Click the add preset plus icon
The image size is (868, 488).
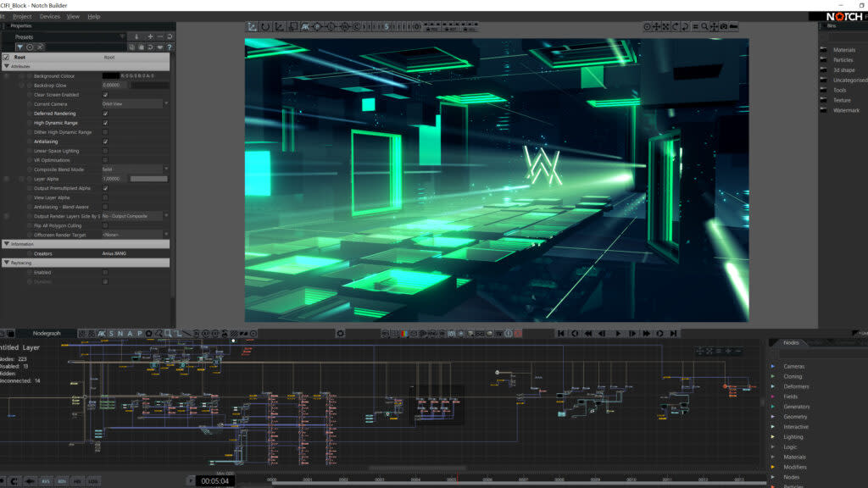pos(150,36)
